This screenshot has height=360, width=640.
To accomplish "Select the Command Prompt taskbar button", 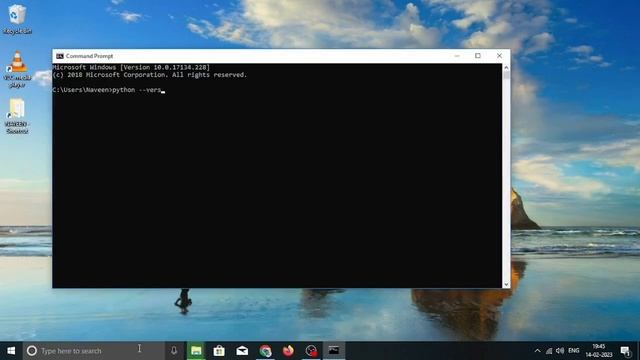I will point(334,351).
